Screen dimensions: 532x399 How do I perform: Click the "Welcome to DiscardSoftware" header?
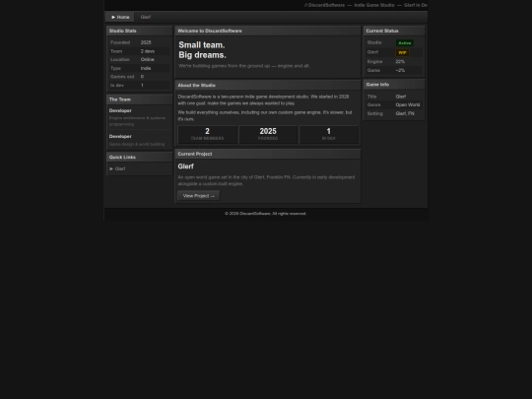[x=268, y=31]
